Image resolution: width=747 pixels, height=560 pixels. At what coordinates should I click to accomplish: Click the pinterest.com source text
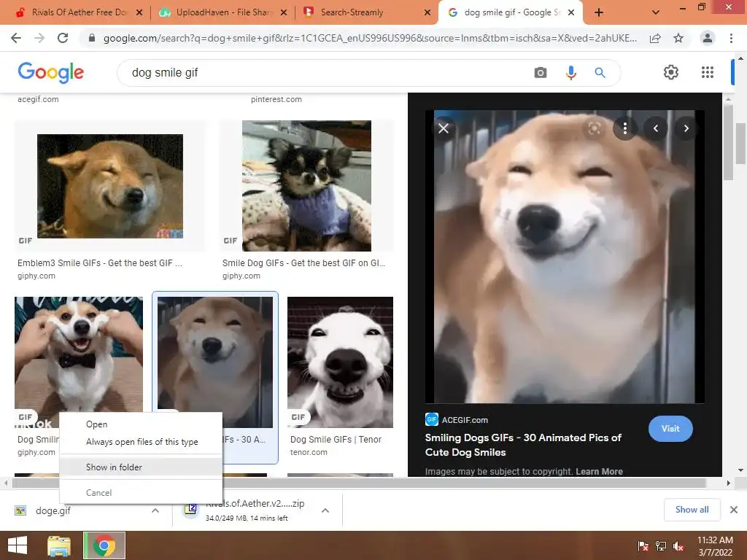point(276,99)
